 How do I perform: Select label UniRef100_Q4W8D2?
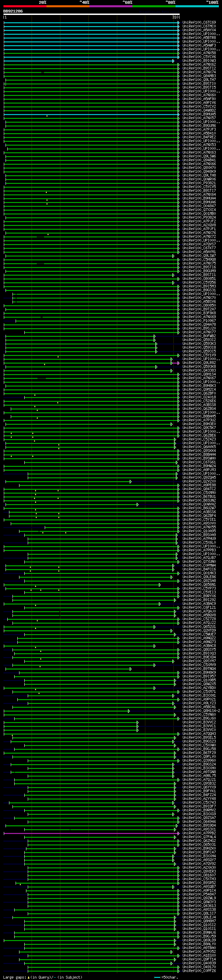coord(199,110)
